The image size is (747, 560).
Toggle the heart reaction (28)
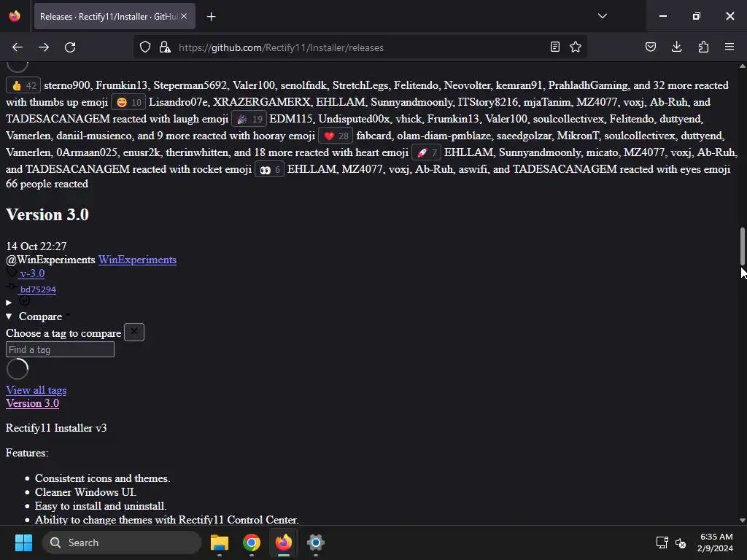(x=336, y=136)
